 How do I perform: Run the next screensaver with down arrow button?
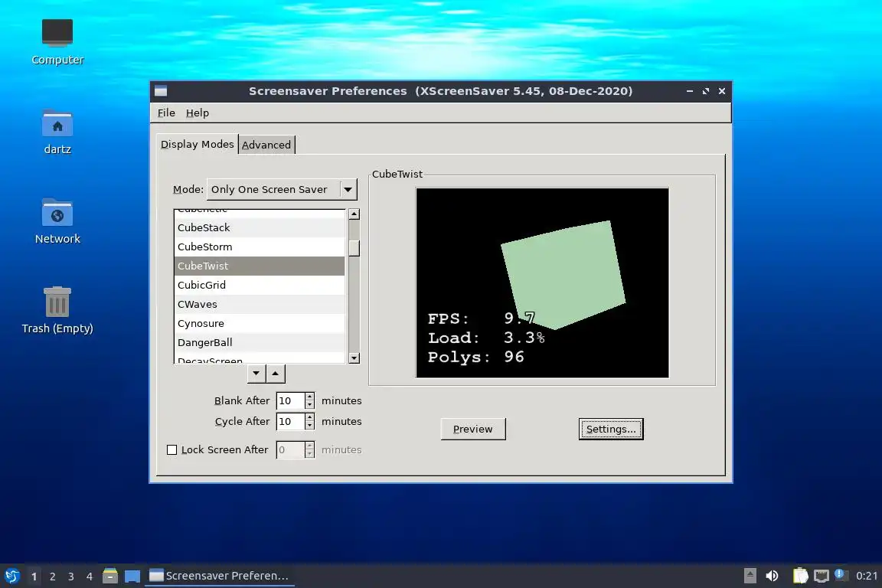click(x=256, y=373)
